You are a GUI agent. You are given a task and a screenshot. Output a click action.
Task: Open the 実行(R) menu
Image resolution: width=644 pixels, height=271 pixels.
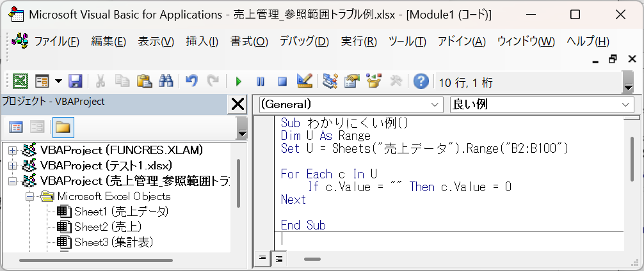(358, 42)
